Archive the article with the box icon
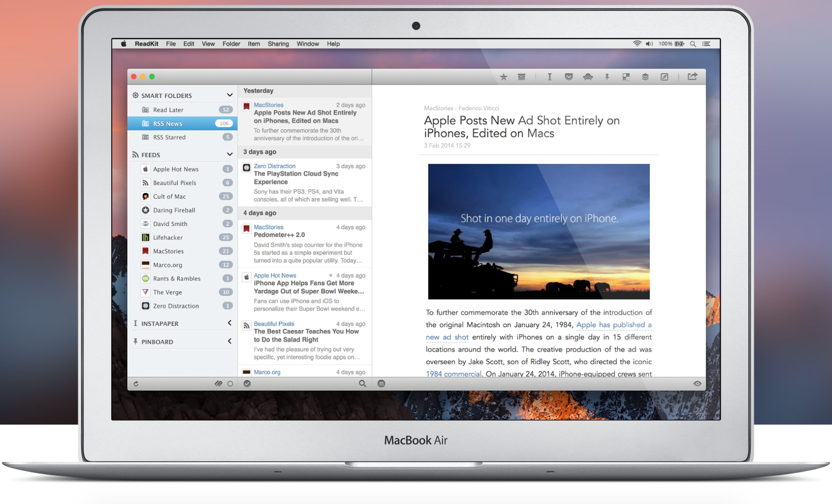832x504 pixels. click(521, 77)
